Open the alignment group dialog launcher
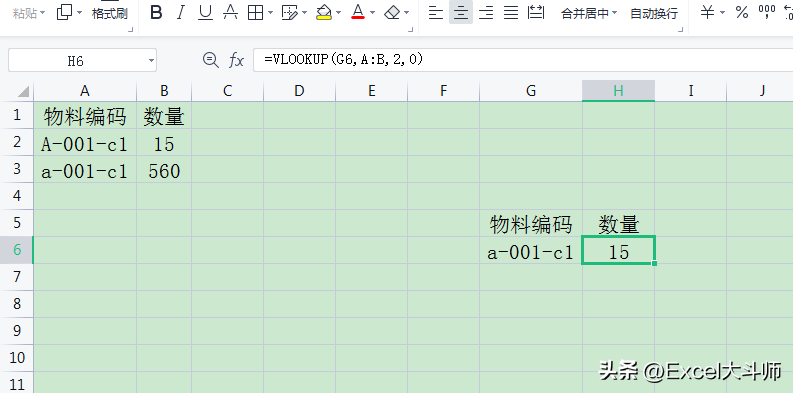The width and height of the screenshot is (793, 393). (681, 30)
